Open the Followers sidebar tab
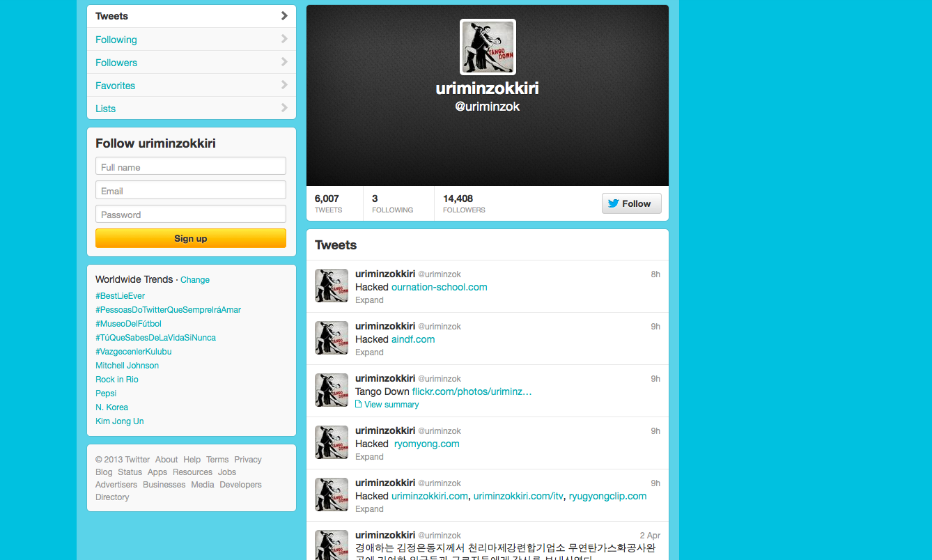Screen dimensions: 932x560 [192, 63]
